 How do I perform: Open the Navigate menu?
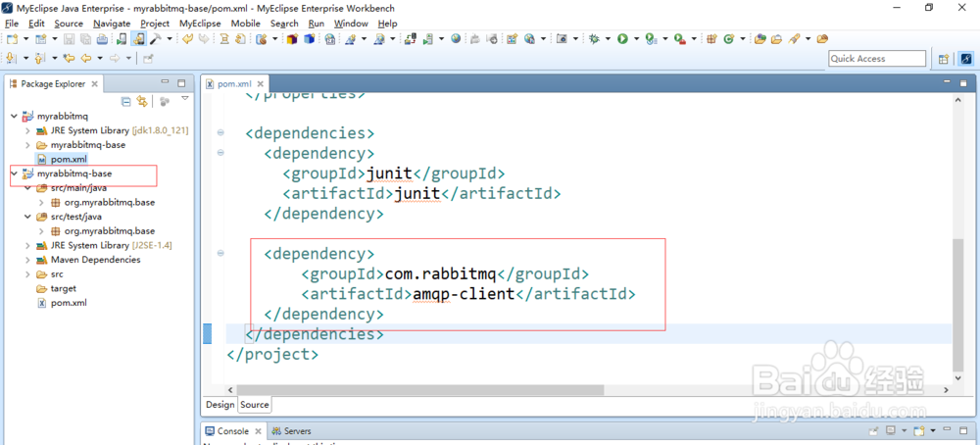click(x=112, y=24)
